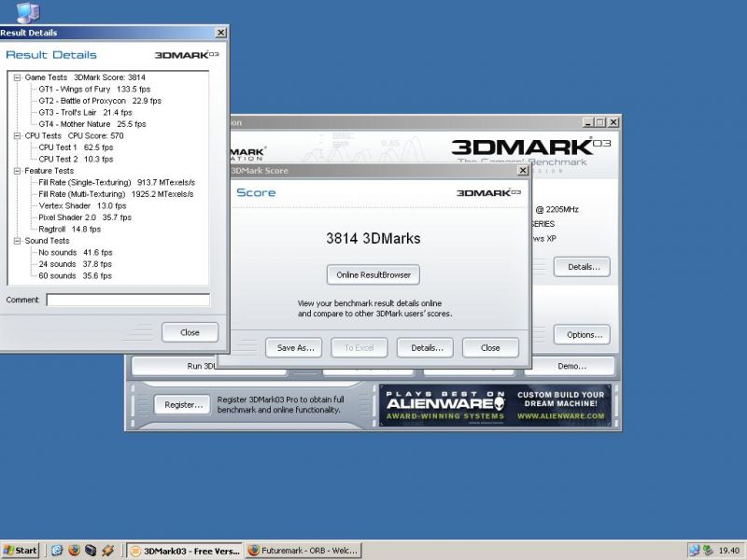Select the 60 sounds result row
747x560 pixels.
[76, 275]
